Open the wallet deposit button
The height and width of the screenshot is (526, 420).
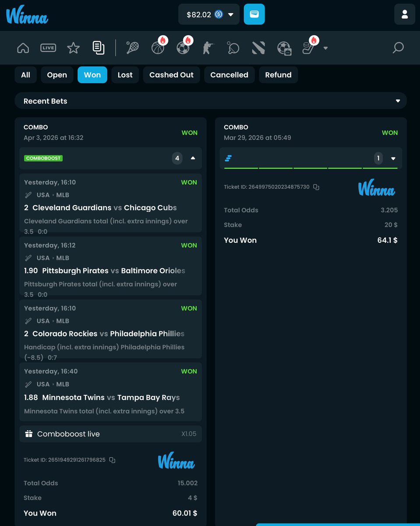click(x=254, y=14)
